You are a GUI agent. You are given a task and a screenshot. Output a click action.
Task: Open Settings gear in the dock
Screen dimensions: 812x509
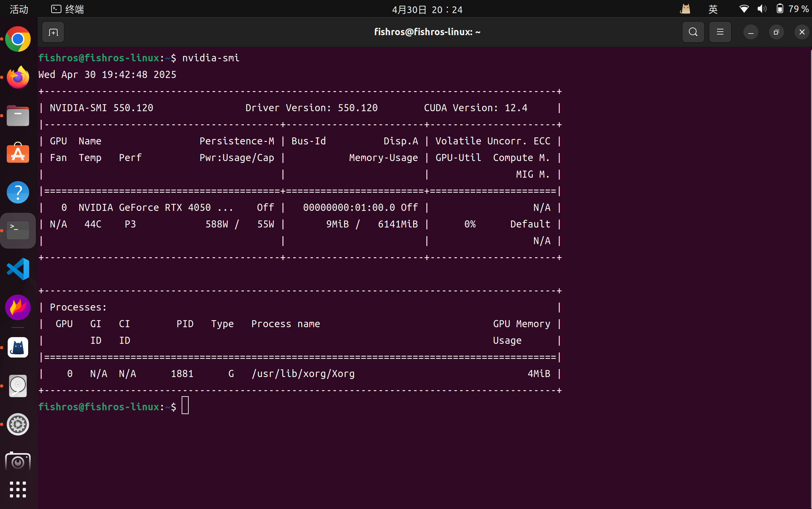[18, 424]
